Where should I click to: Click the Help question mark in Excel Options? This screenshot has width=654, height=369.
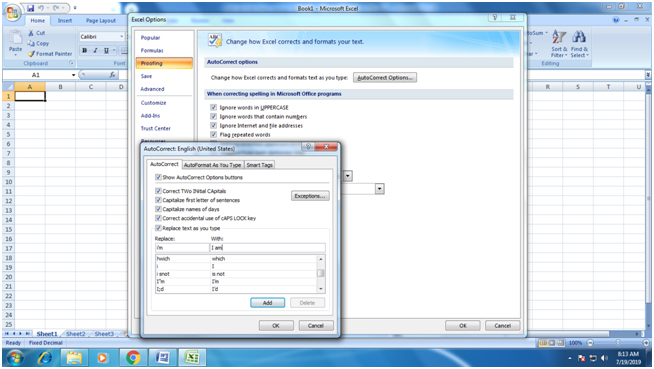495,18
